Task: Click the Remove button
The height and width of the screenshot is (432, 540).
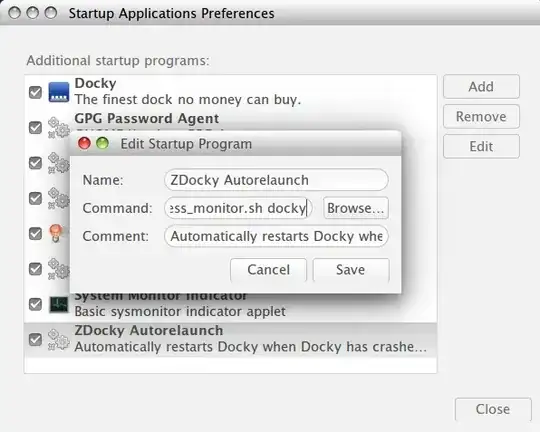Action: [481, 116]
